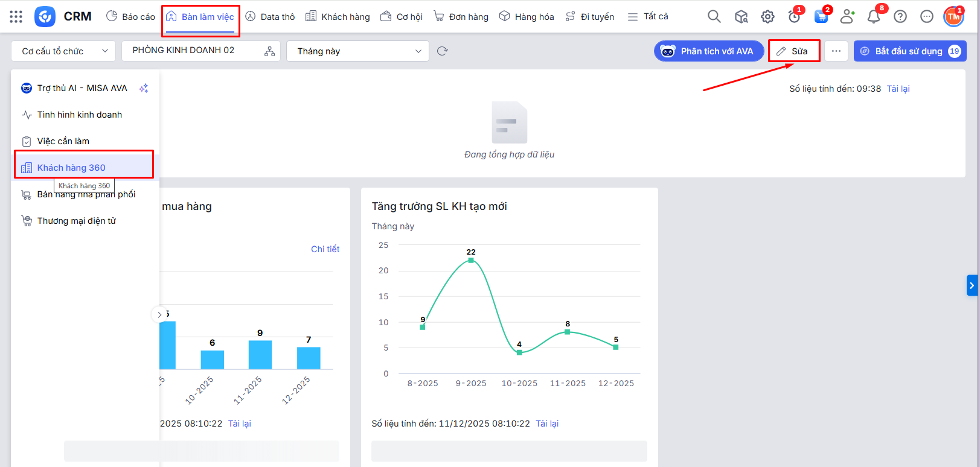Click the Sửa edit button

pyautogui.click(x=793, y=51)
